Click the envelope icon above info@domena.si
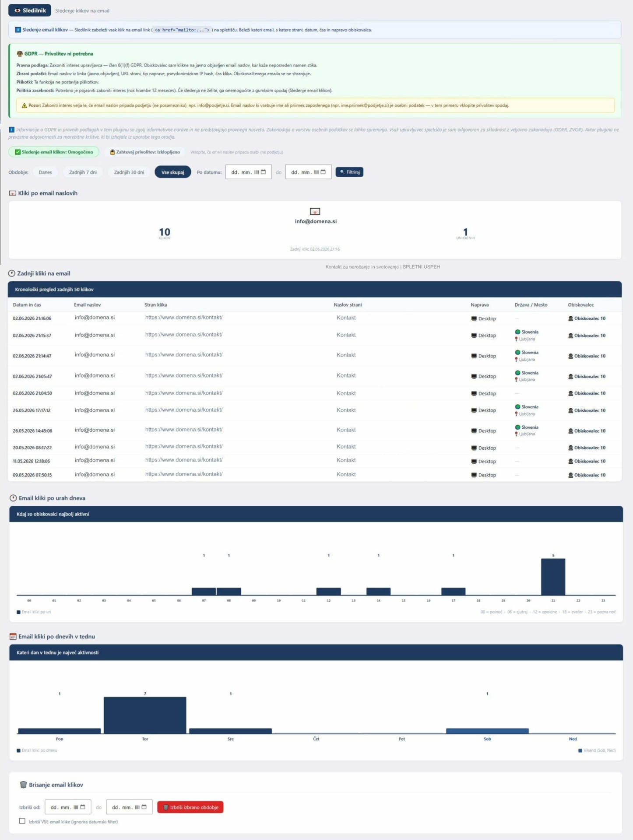 pos(315,211)
